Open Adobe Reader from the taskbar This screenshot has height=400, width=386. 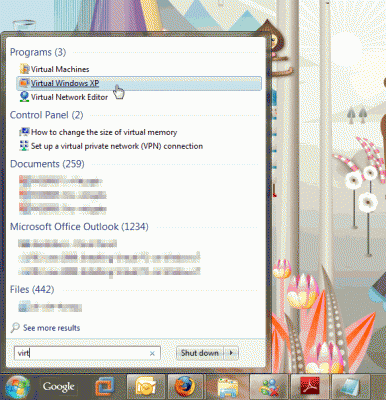(310, 387)
